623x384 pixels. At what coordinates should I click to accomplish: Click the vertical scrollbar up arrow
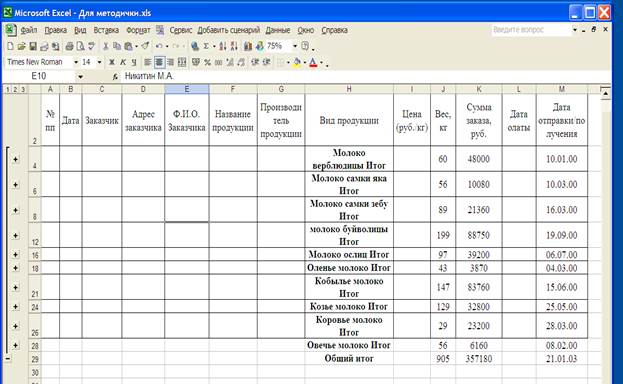606,94
